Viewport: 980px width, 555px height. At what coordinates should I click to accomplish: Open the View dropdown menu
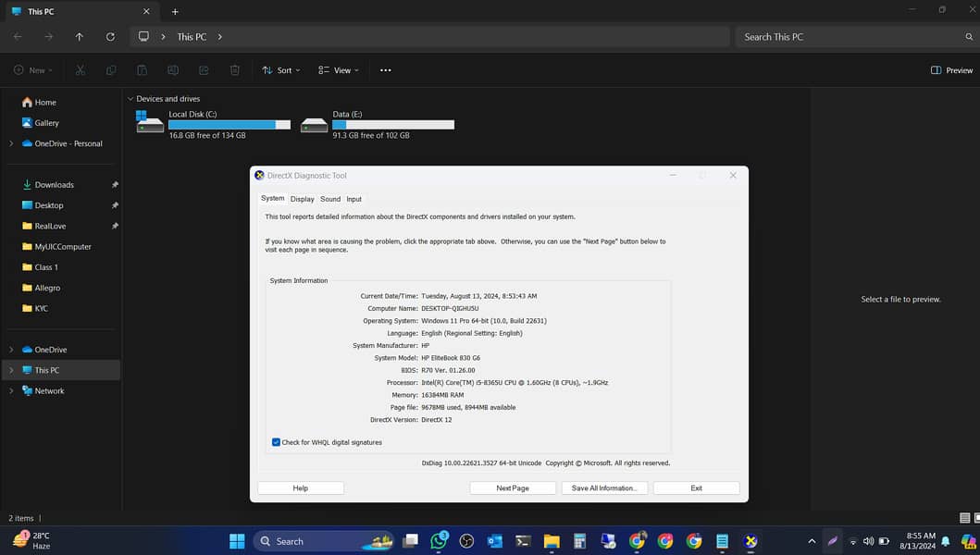pos(338,70)
